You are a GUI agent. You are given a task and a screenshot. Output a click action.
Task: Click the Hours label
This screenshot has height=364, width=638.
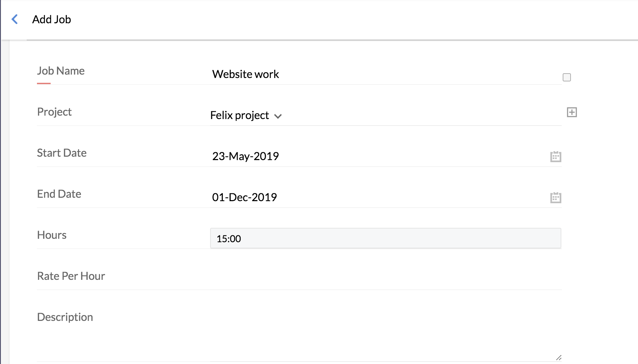point(52,235)
